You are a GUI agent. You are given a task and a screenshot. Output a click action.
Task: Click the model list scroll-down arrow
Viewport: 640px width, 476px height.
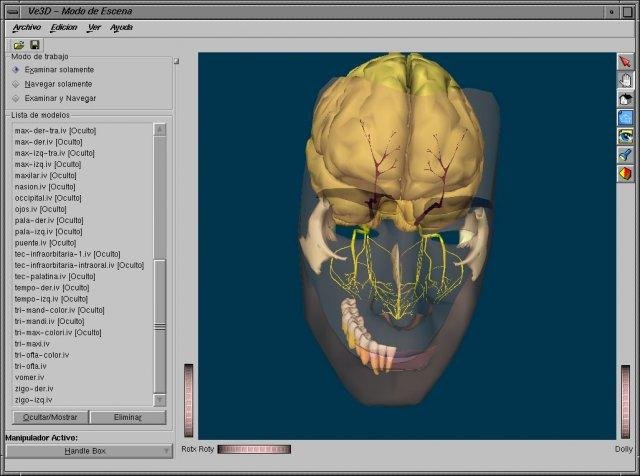tap(159, 400)
